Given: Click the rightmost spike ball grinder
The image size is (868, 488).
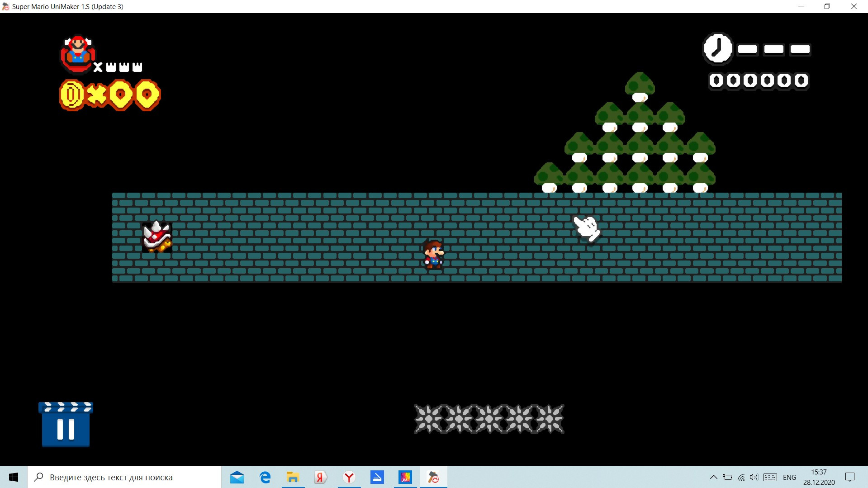Looking at the screenshot, I should point(549,419).
